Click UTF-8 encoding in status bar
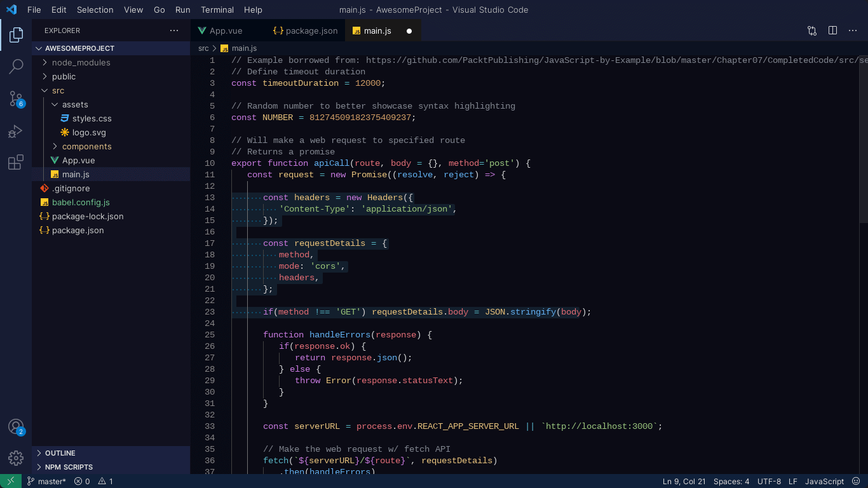The width and height of the screenshot is (868, 488). point(769,481)
